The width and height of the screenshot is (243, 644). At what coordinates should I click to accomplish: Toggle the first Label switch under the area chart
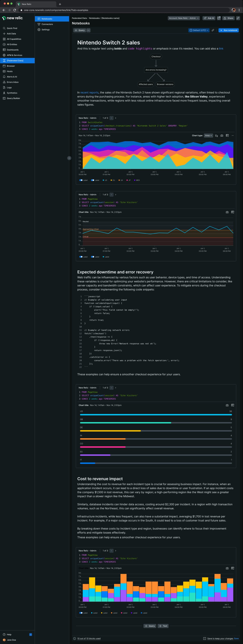81,180
